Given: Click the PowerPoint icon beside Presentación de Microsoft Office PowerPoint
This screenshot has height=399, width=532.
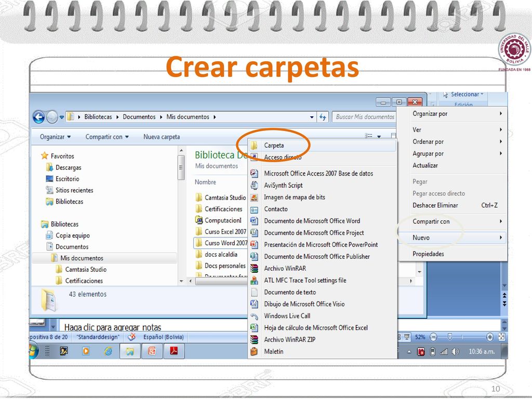Looking at the screenshot, I should (254, 244).
